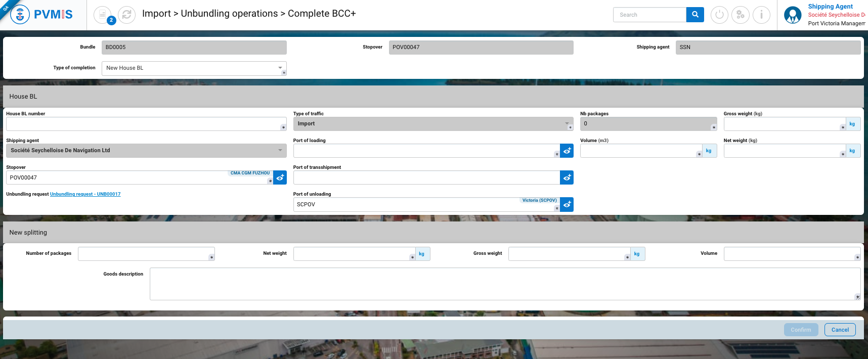
Task: Open the documents icon with badge 2
Action: click(103, 15)
